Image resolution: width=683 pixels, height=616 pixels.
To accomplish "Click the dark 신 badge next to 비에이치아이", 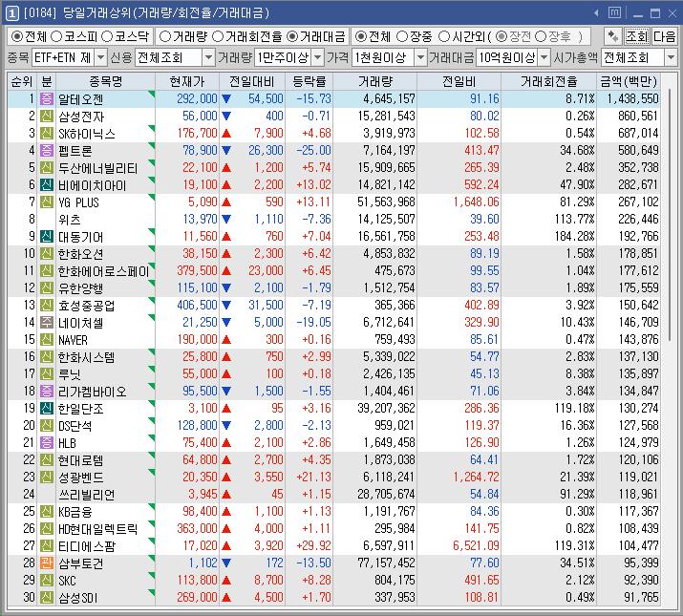I will pyautogui.click(x=47, y=184).
